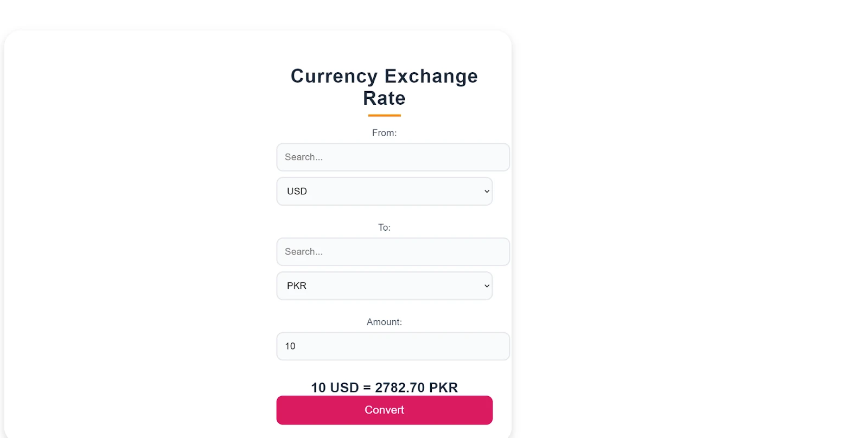Select the From currency search box
The image size is (868, 438).
pos(393,157)
